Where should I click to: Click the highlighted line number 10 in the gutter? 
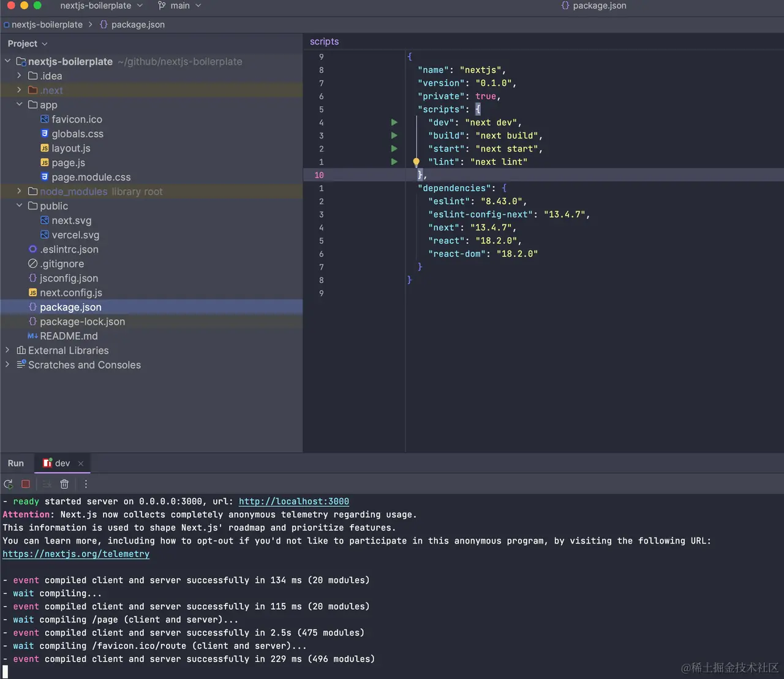click(x=319, y=175)
